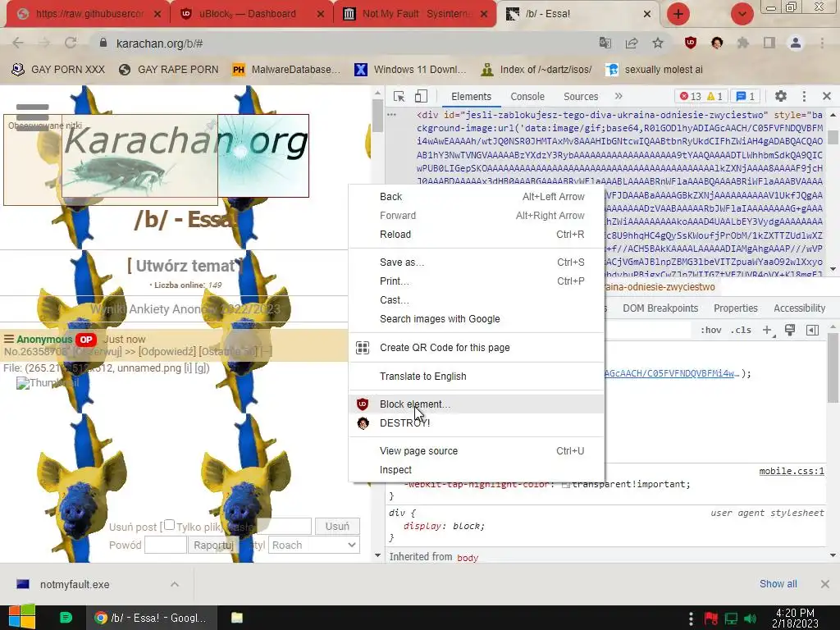Screen dimensions: 840x630
Task: Click the share page icon in address bar
Action: point(632,43)
